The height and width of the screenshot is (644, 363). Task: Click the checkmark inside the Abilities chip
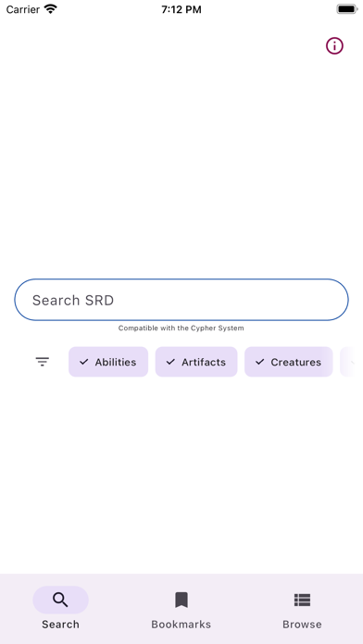84,362
